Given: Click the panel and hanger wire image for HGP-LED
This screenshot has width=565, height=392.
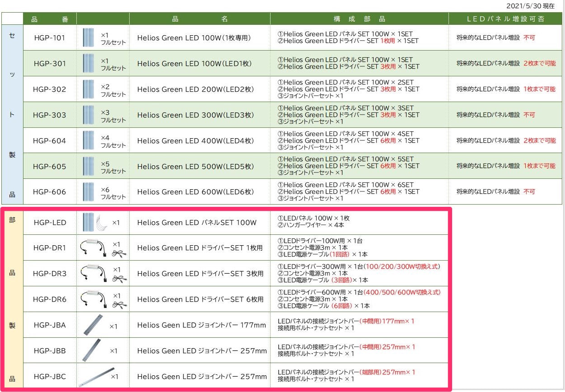Looking at the screenshot, I should pos(96,222).
